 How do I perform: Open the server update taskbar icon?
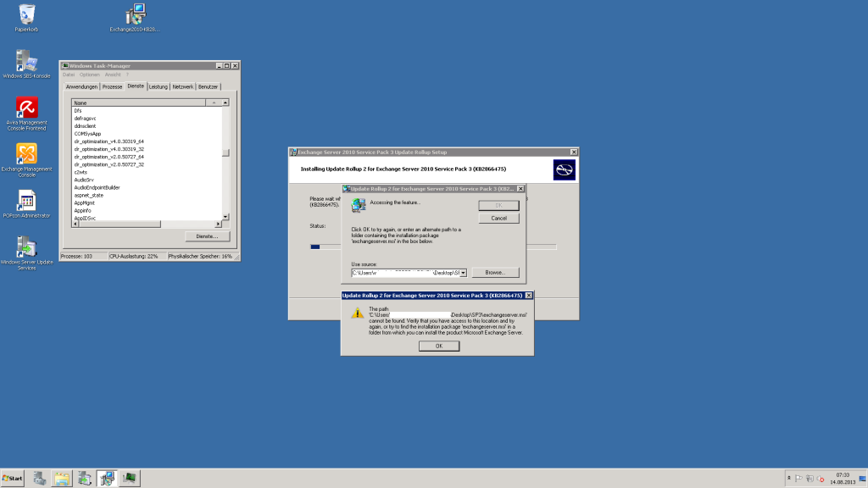[x=85, y=478]
